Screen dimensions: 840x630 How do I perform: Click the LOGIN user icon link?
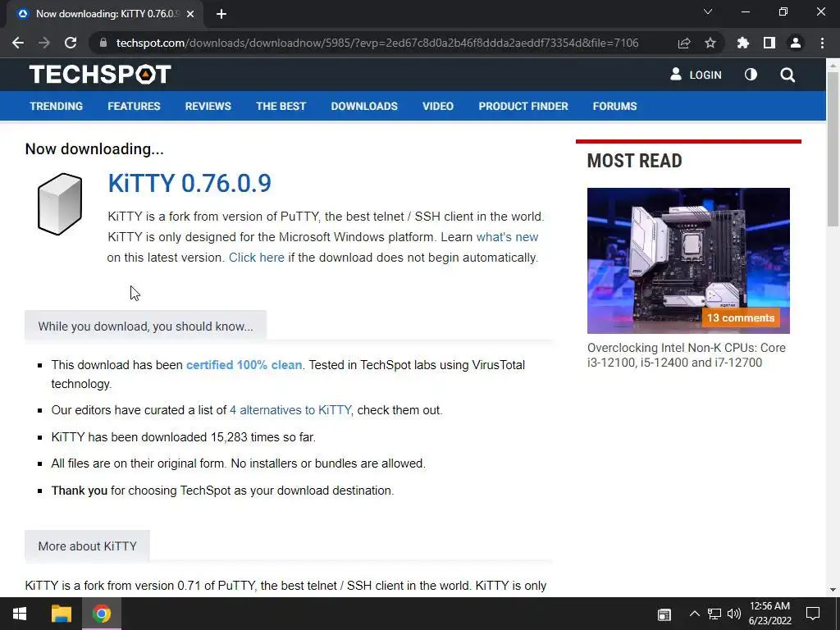[x=696, y=75]
